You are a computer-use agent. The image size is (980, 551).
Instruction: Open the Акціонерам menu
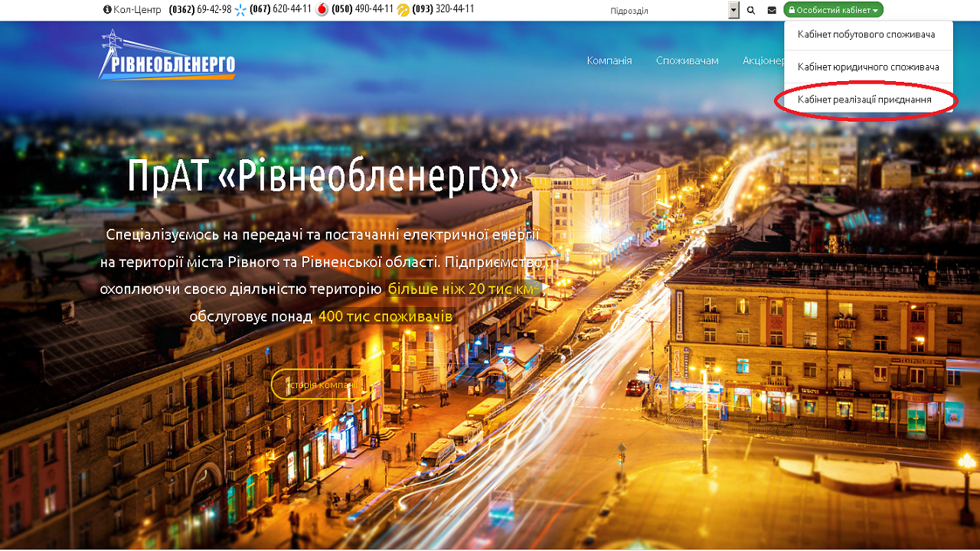click(763, 60)
